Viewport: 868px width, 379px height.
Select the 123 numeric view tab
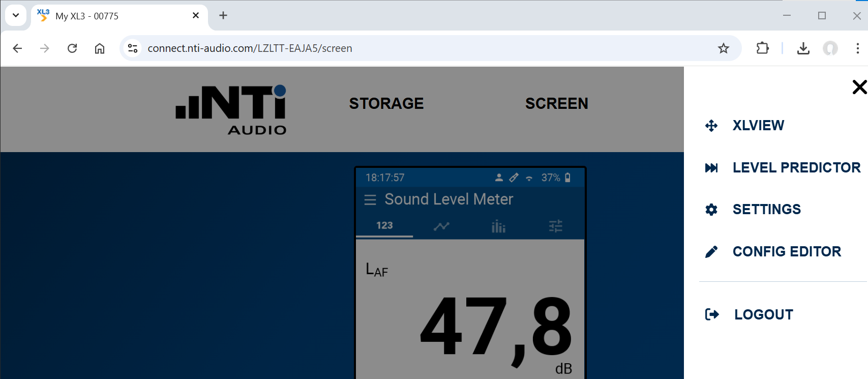[x=384, y=225]
